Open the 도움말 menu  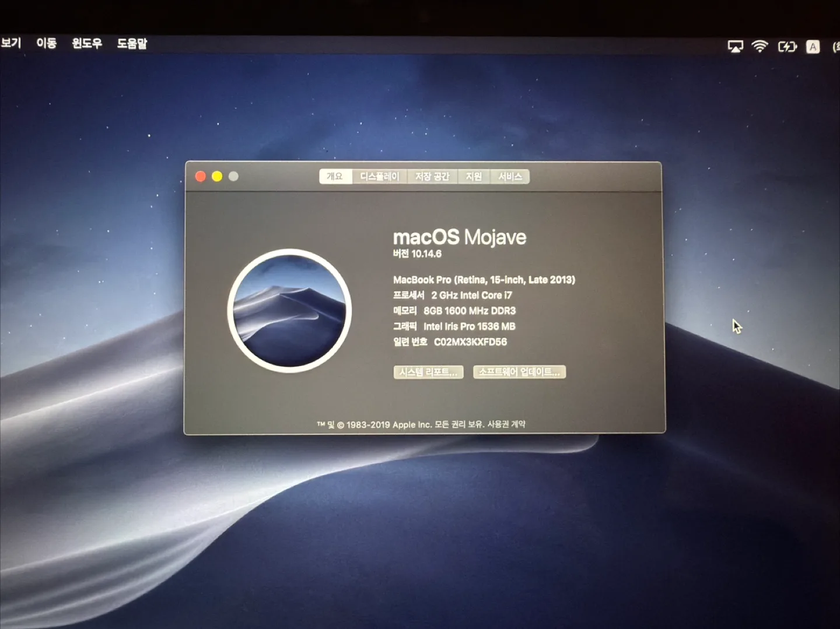132,44
